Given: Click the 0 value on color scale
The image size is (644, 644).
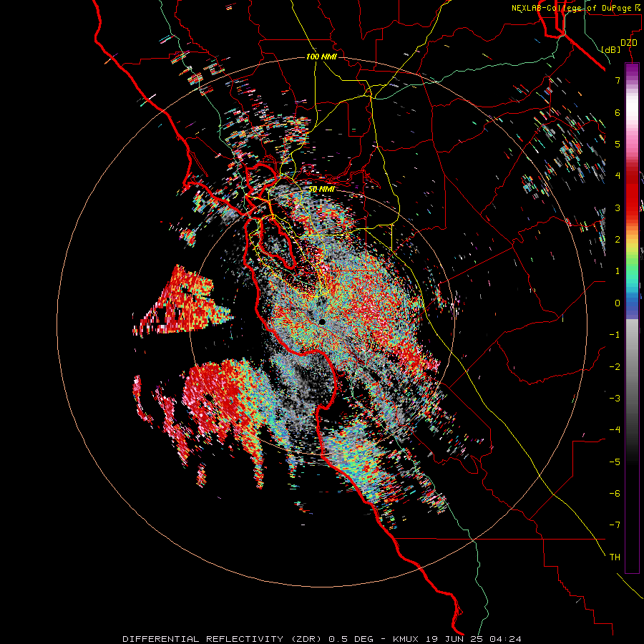Looking at the screenshot, I should coord(618,303).
